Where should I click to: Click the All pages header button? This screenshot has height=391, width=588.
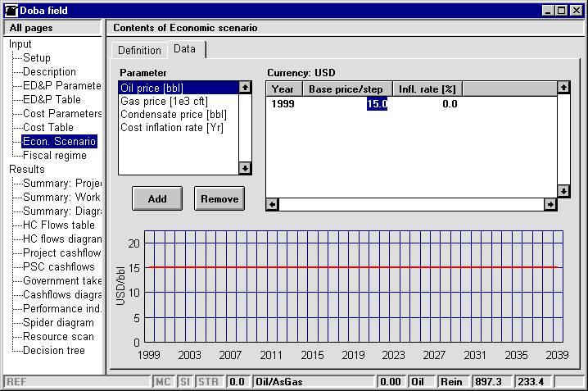(52, 28)
